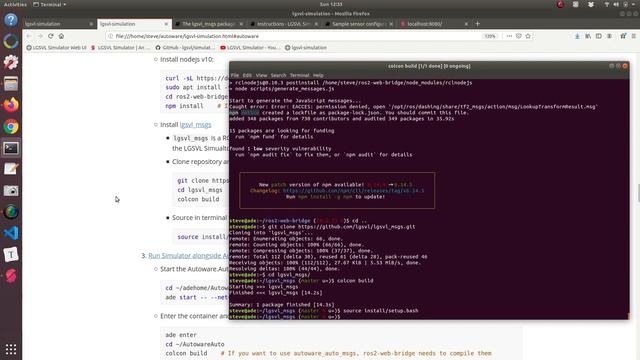
Task: Open the settings gear-wrench icon in the dock
Action: [x=11, y=62]
